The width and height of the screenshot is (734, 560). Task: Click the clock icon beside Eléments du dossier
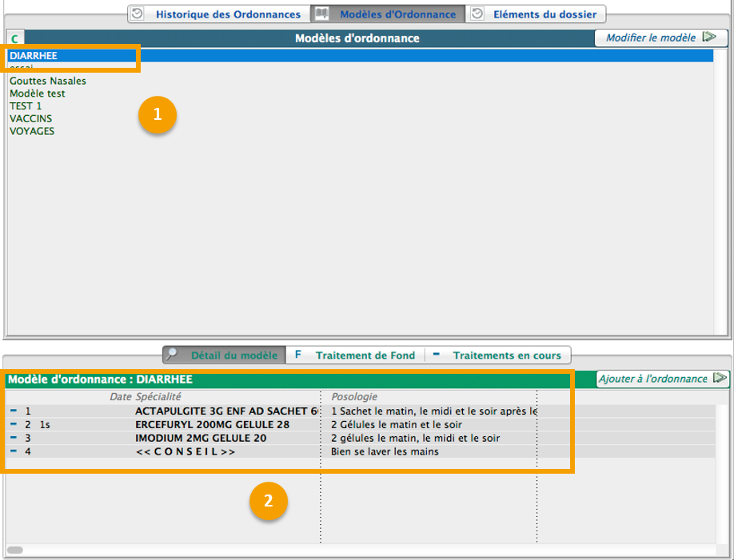click(x=477, y=14)
